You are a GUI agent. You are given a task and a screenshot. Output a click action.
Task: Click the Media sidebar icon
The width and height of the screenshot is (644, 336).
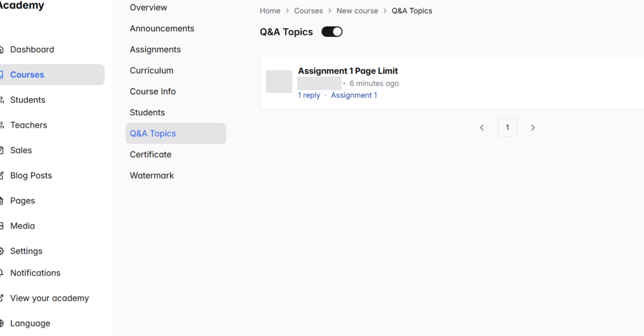coord(1,226)
